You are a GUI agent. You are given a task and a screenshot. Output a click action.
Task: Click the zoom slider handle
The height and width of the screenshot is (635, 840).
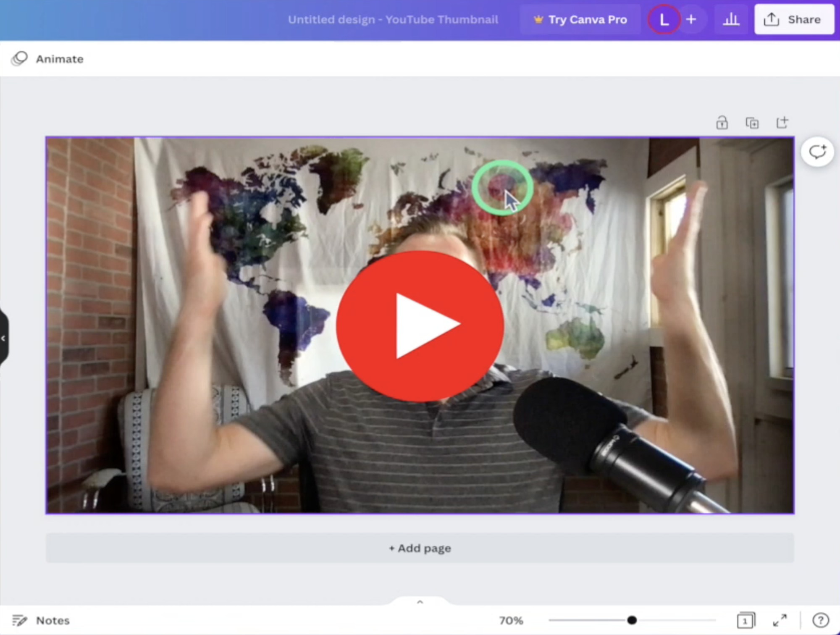[632, 620]
